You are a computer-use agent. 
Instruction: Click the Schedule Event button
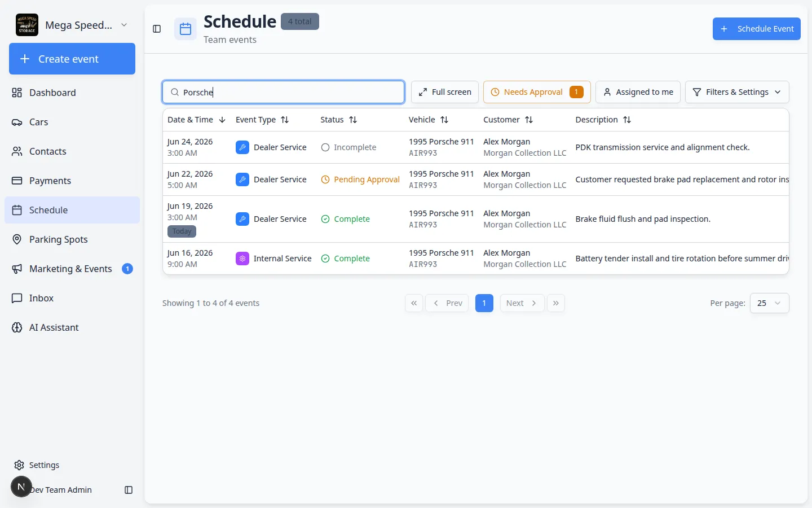tap(757, 29)
